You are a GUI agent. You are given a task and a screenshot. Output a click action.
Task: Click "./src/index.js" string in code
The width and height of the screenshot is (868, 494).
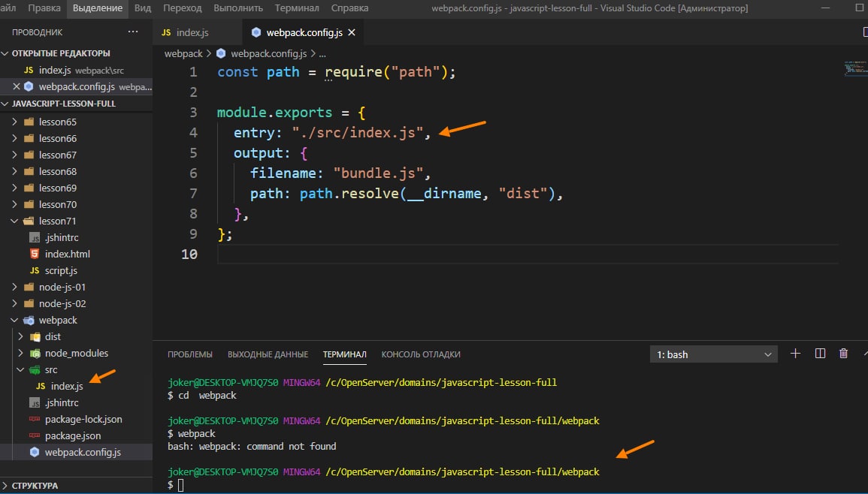tap(358, 133)
